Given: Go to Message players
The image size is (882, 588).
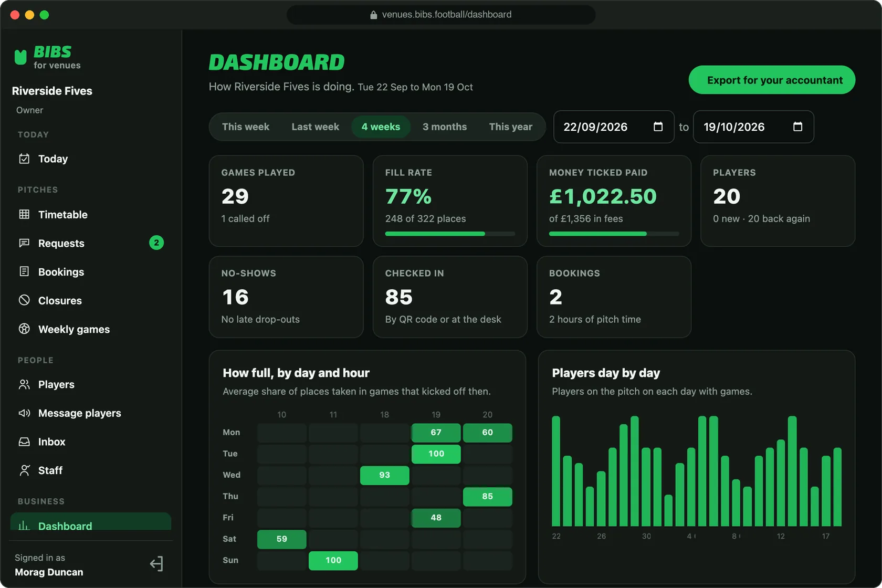Looking at the screenshot, I should (x=91, y=413).
